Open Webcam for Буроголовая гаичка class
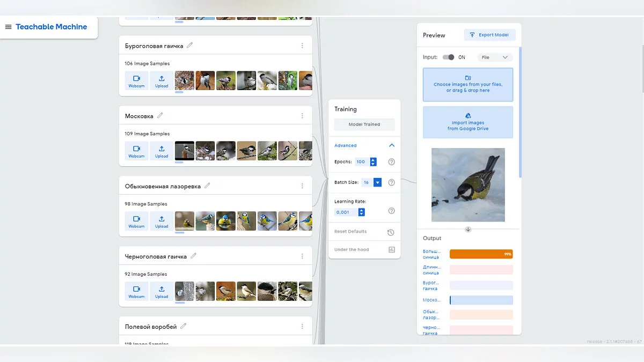 point(136,80)
